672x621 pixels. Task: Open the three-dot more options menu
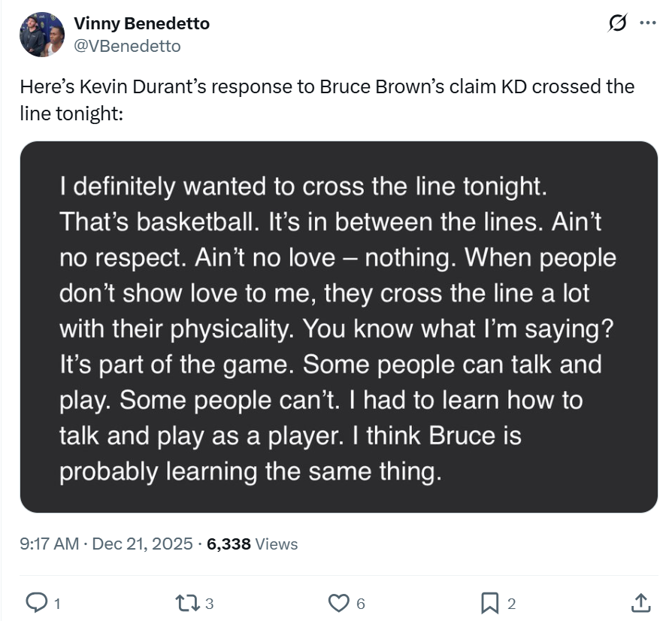click(x=646, y=23)
